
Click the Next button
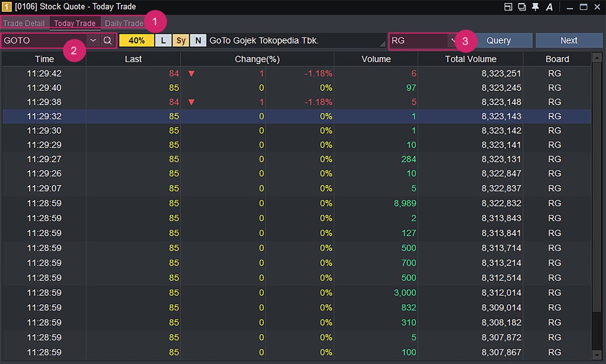[569, 41]
